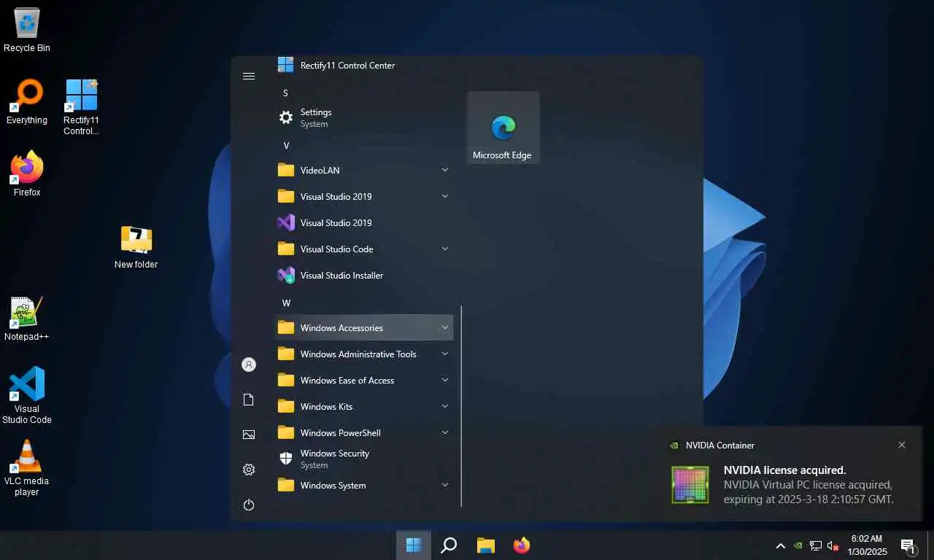Expand the Windows PowerShell folder
Screen dimensions: 934x560
[x=363, y=432]
